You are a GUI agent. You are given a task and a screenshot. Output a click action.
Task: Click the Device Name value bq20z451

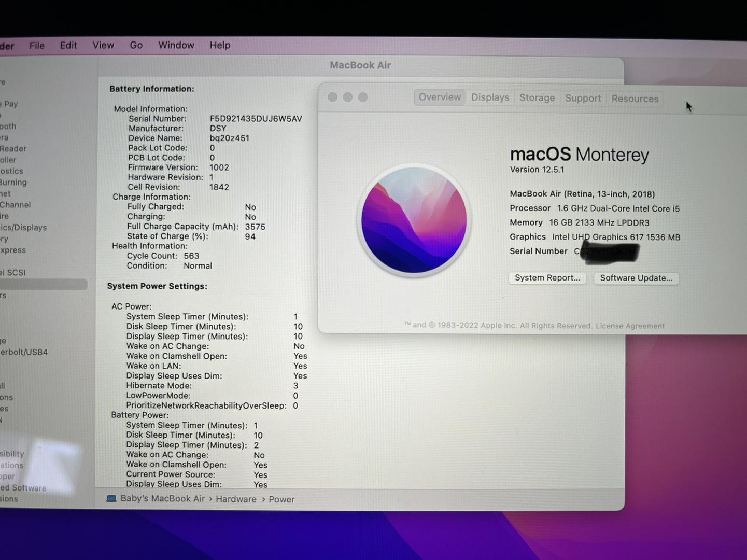(230, 138)
